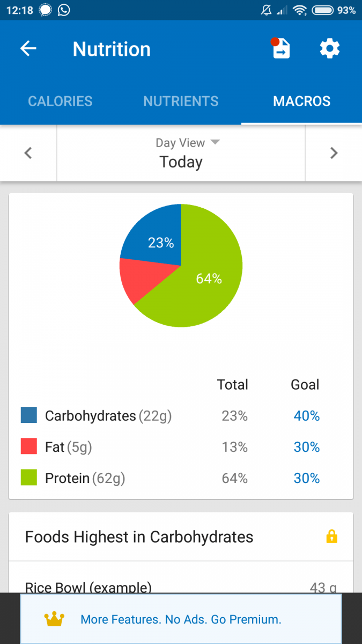
Task: Go to the previous day with left chevron
Action: click(x=28, y=153)
